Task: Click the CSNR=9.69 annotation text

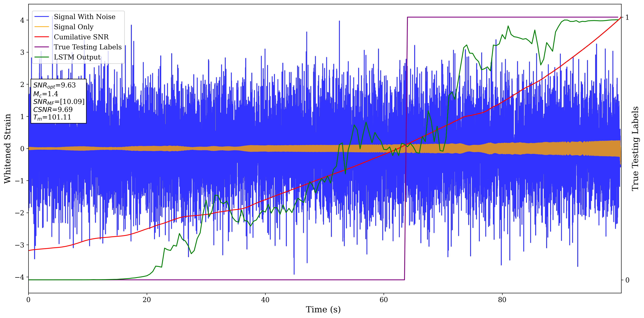Action: pyautogui.click(x=53, y=110)
